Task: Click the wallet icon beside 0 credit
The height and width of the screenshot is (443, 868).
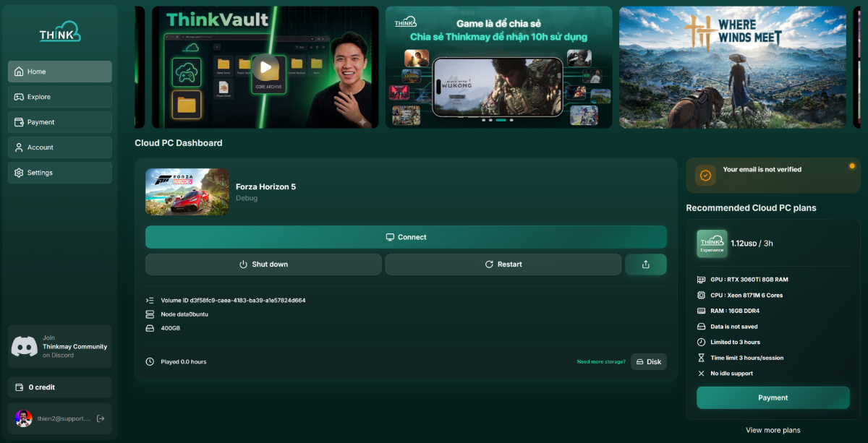Action: click(x=19, y=387)
